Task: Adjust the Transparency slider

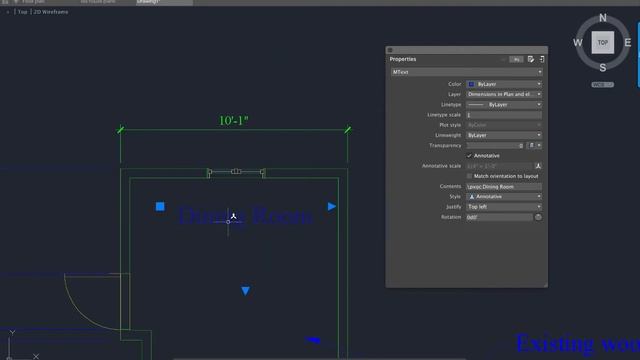Action: (495, 146)
